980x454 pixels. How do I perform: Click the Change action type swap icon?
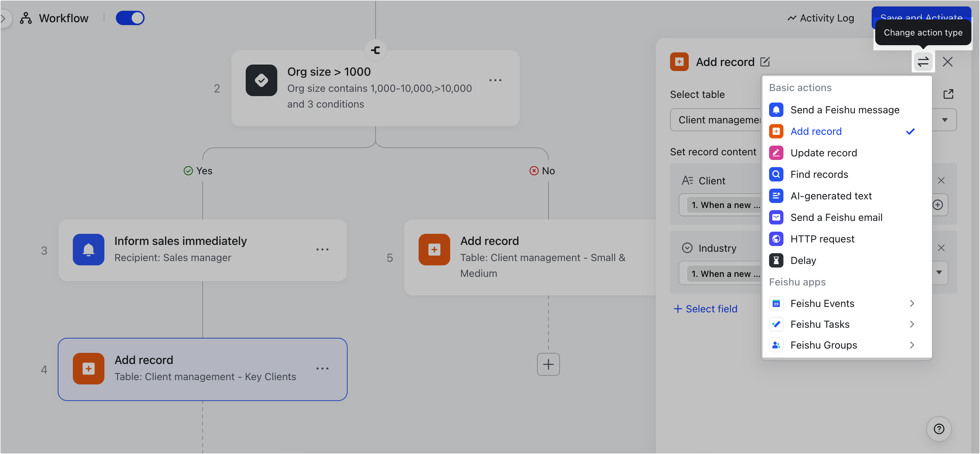[x=923, y=62]
